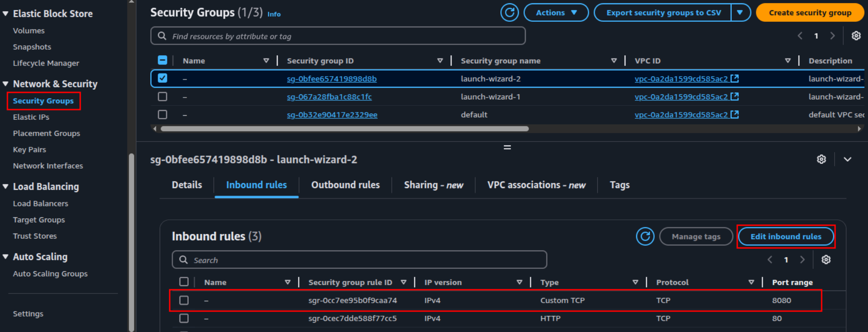
Task: Open security group sg-0b32e90417e2329ee link
Action: tap(332, 115)
